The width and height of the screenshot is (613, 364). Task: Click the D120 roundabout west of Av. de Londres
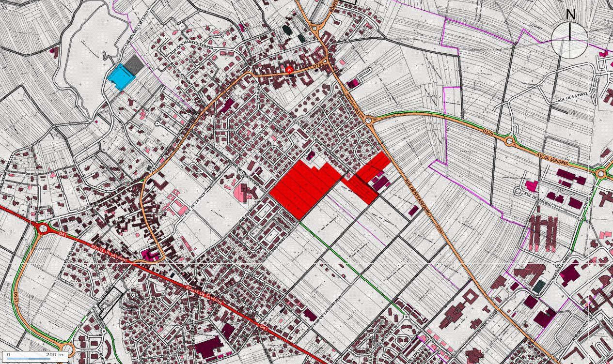tap(510, 141)
